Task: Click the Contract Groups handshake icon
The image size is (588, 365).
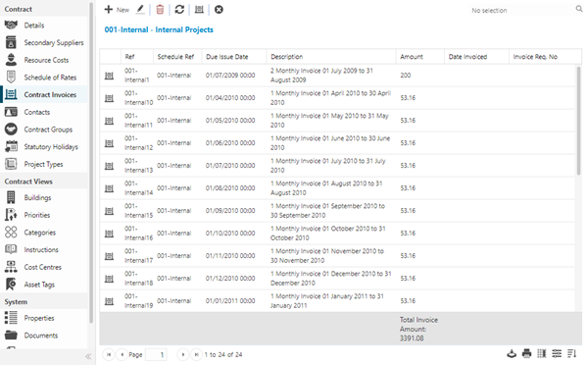Action: 11,130
